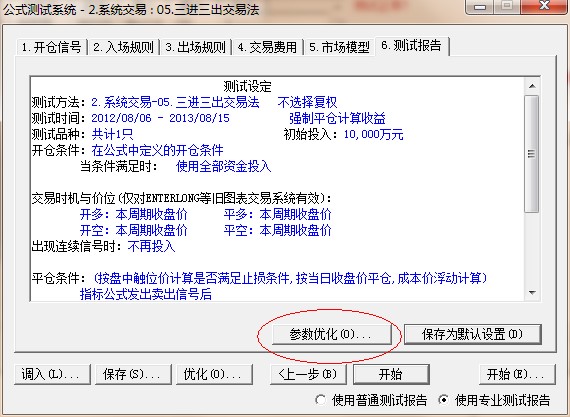Image resolution: width=570 pixels, height=417 pixels.
Task: Click the scrollbar up arrow
Action: tap(532, 86)
